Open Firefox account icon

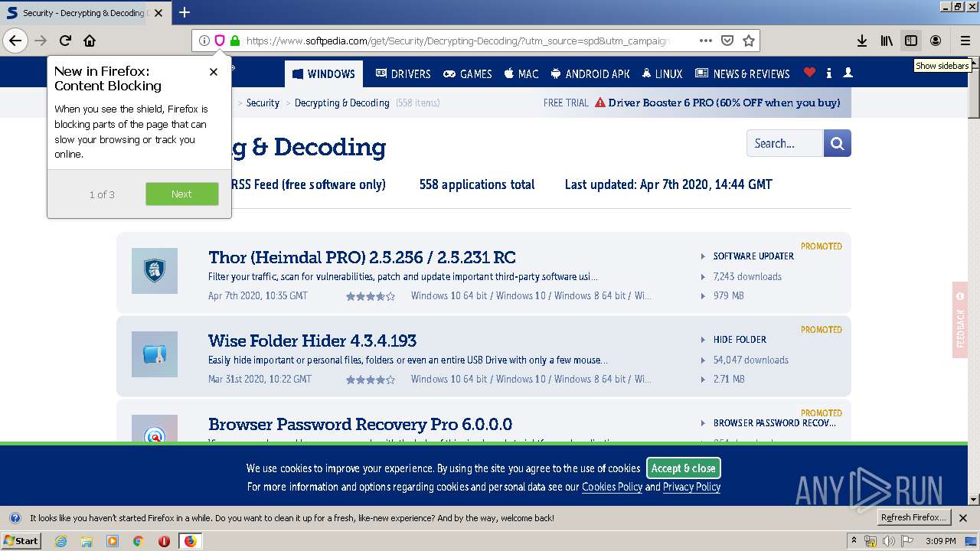pos(936,41)
